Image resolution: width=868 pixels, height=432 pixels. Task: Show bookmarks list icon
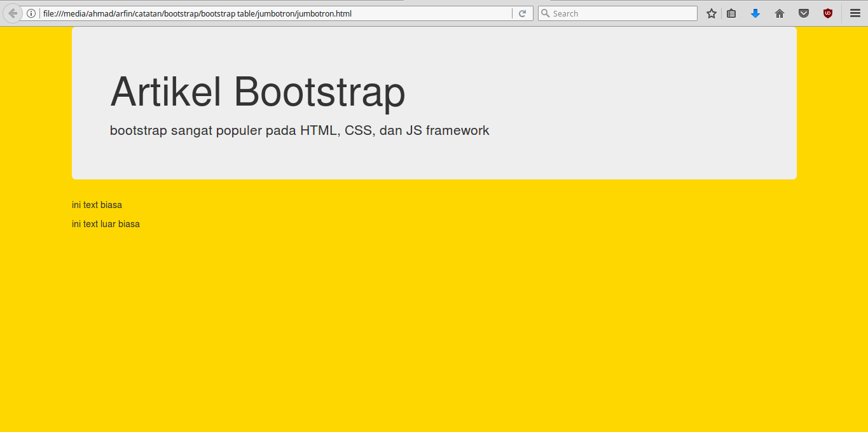pyautogui.click(x=731, y=13)
